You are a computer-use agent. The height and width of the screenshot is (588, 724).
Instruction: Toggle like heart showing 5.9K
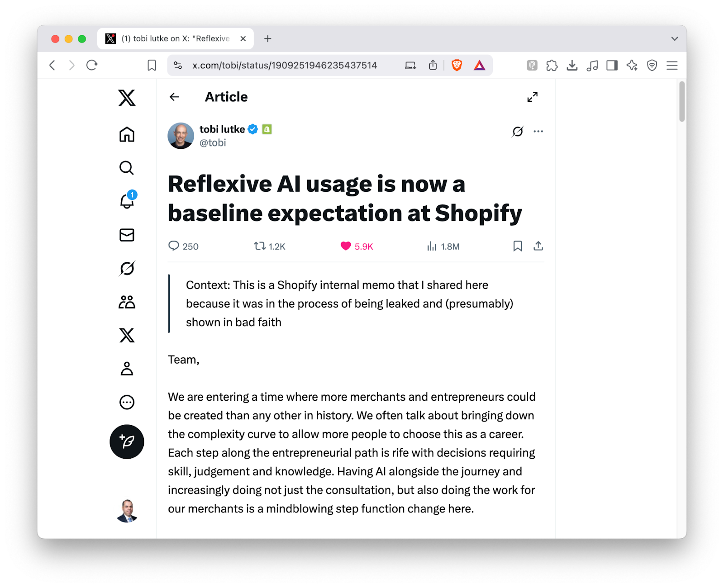357,246
